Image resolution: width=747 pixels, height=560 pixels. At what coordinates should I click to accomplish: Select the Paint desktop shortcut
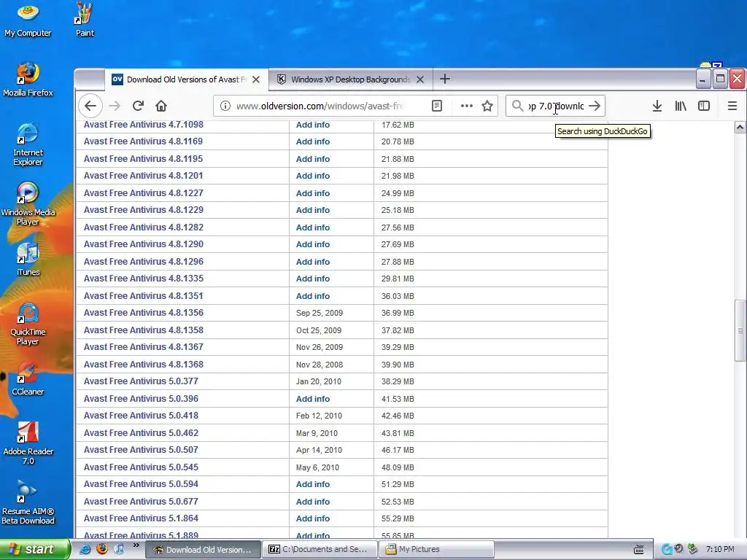click(85, 20)
